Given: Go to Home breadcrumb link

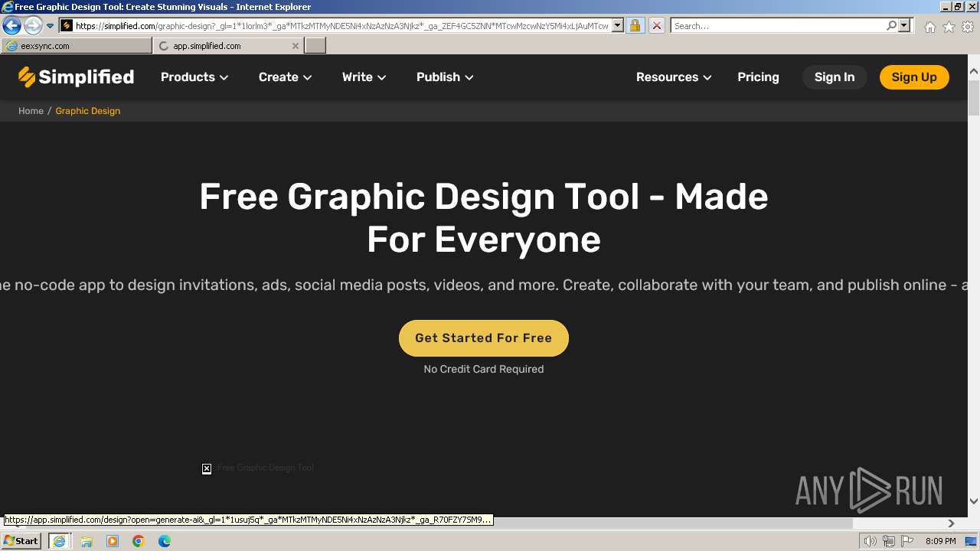Looking at the screenshot, I should point(31,111).
